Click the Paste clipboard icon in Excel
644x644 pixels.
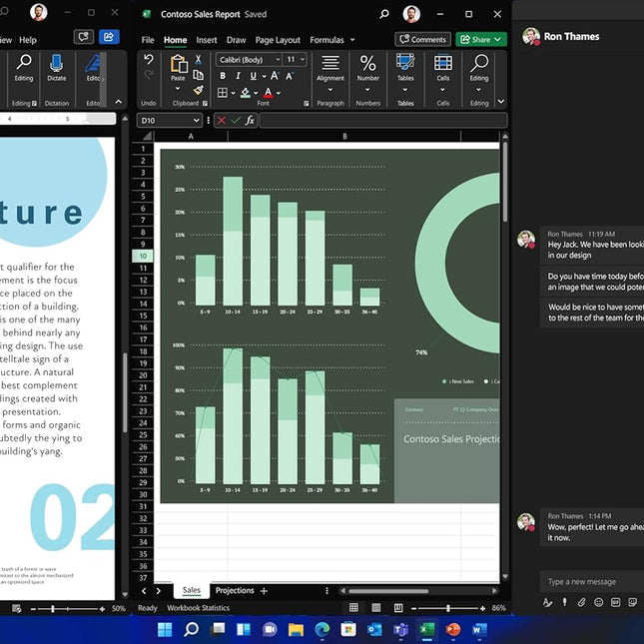tap(179, 64)
